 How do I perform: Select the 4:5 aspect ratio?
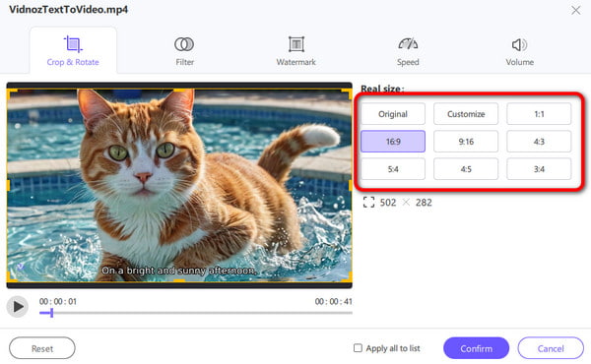466,169
